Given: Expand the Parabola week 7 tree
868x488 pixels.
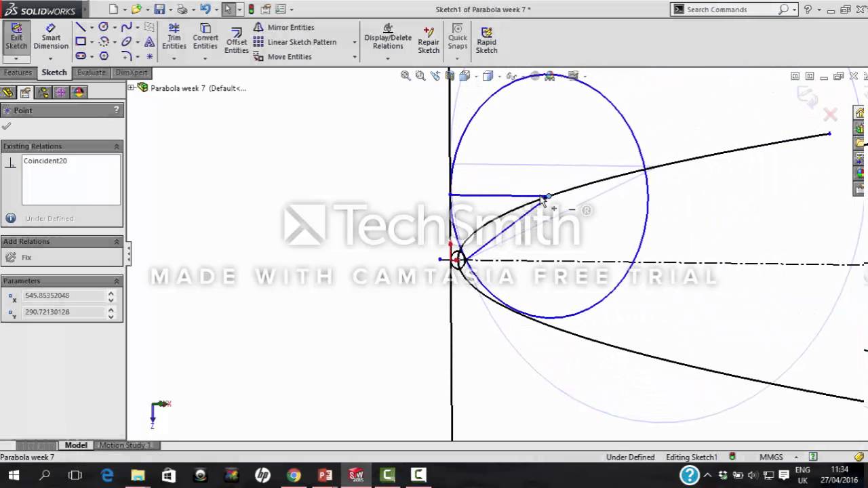Looking at the screenshot, I should click(131, 87).
